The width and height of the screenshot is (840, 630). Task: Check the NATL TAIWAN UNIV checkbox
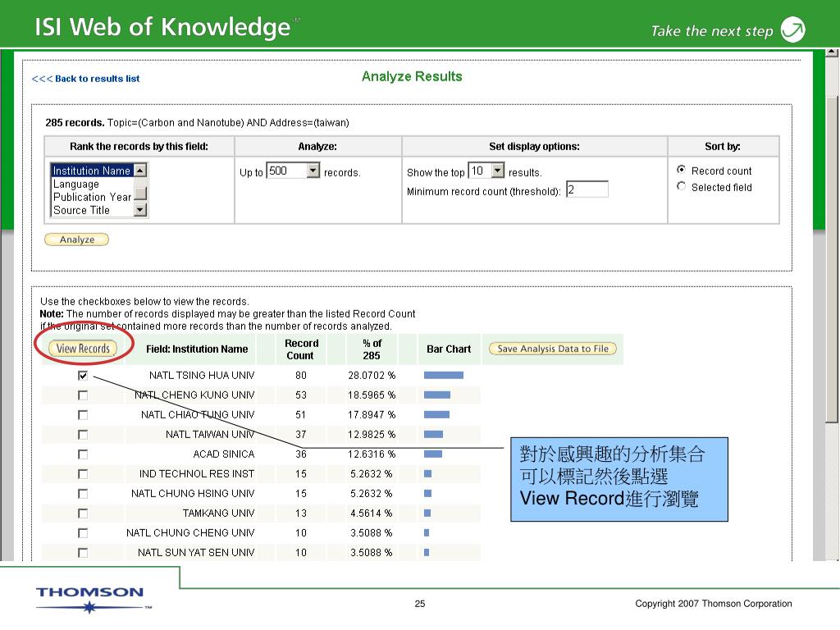tap(83, 435)
